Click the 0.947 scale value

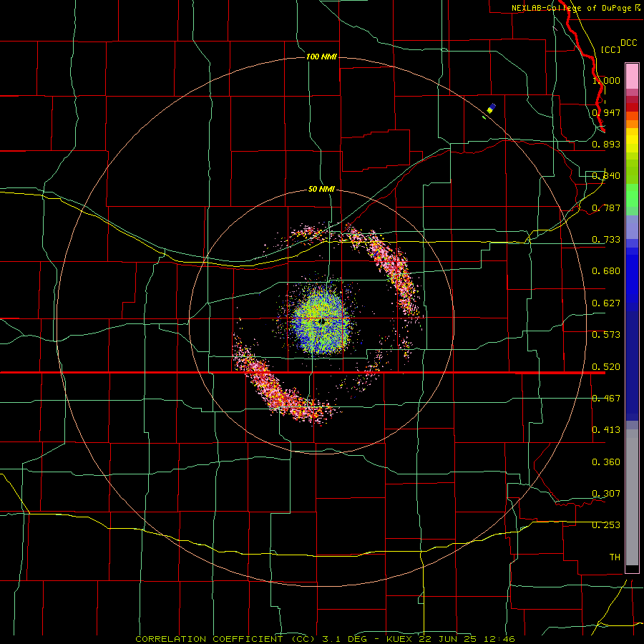pos(606,112)
